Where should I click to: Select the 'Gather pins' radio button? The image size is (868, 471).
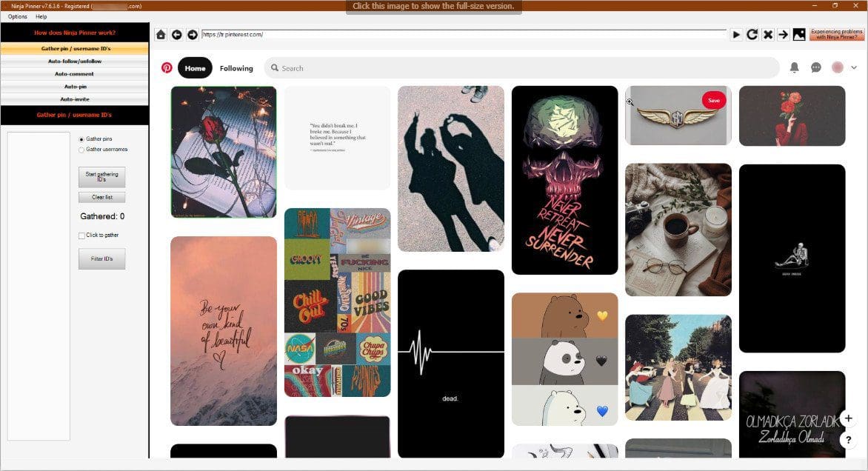coord(81,138)
